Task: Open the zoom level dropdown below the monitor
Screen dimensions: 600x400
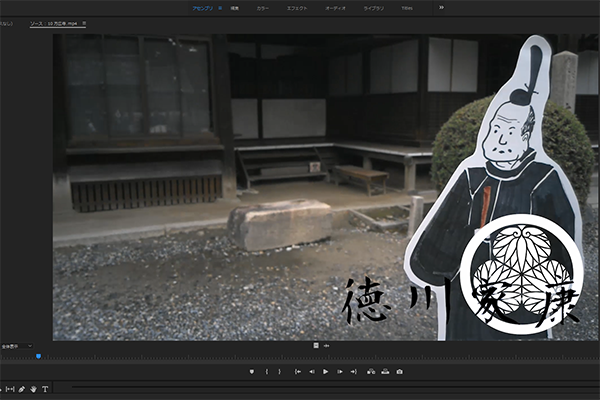Action: pyautogui.click(x=16, y=346)
